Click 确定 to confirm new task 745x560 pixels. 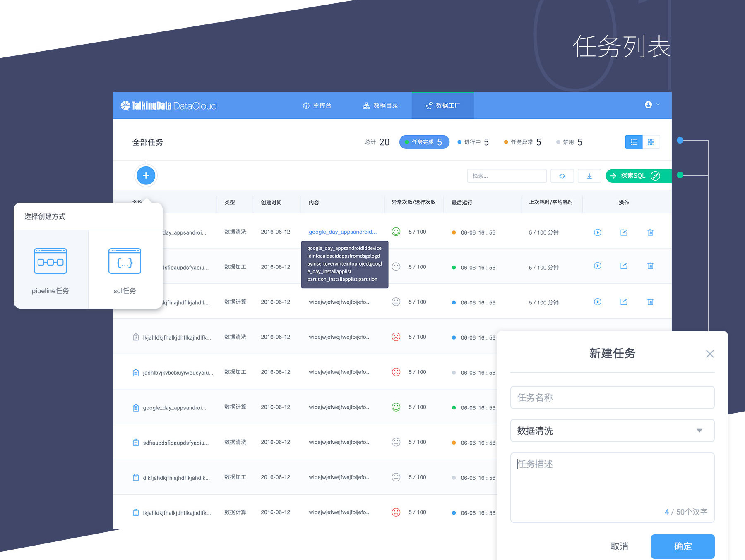pos(683,546)
